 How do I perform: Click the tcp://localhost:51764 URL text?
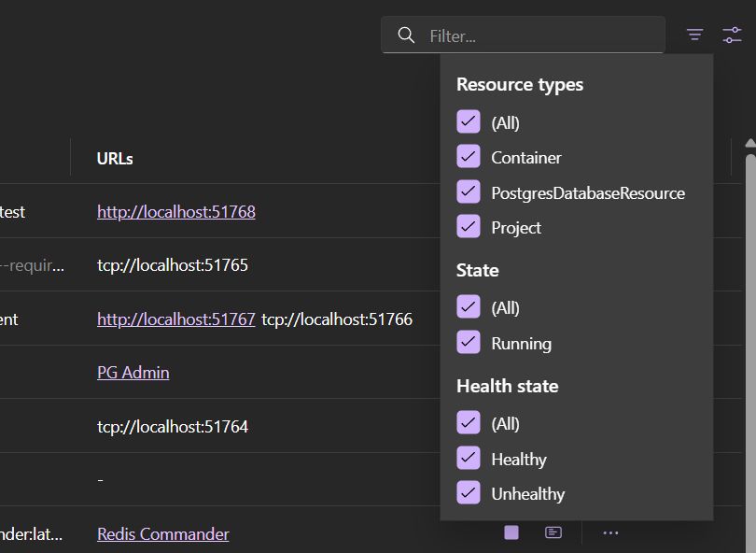(x=173, y=427)
